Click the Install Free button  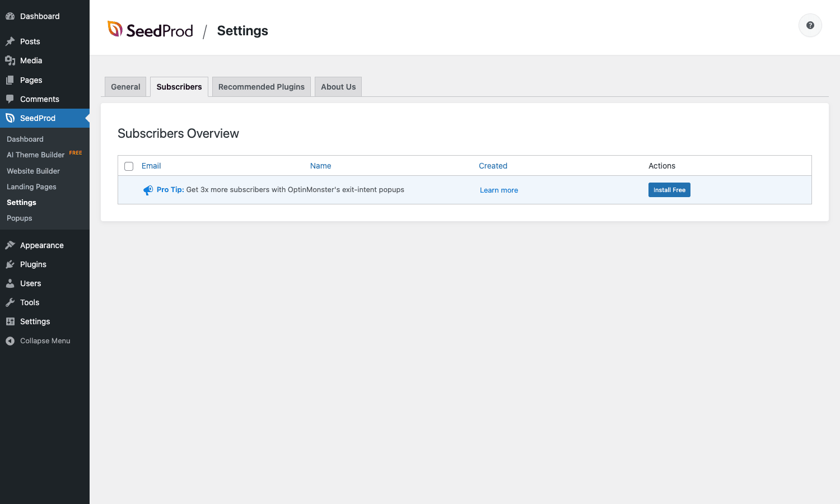coord(669,190)
